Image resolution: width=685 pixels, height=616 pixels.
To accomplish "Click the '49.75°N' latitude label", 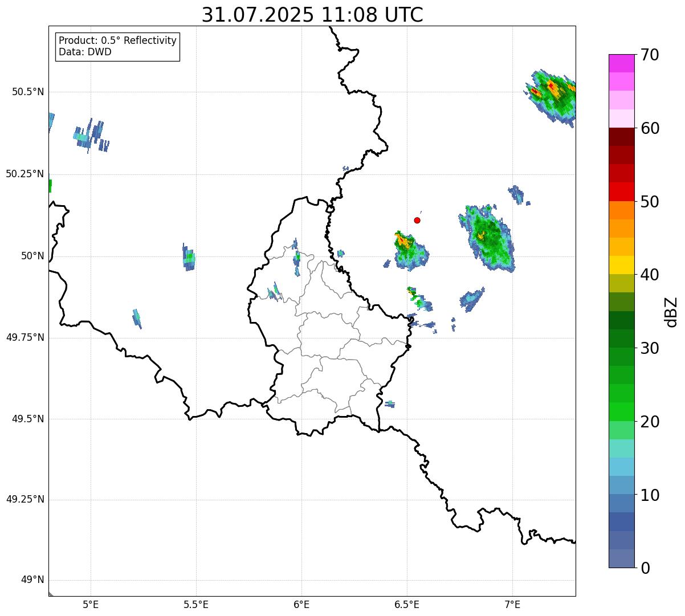I will pyautogui.click(x=25, y=337).
